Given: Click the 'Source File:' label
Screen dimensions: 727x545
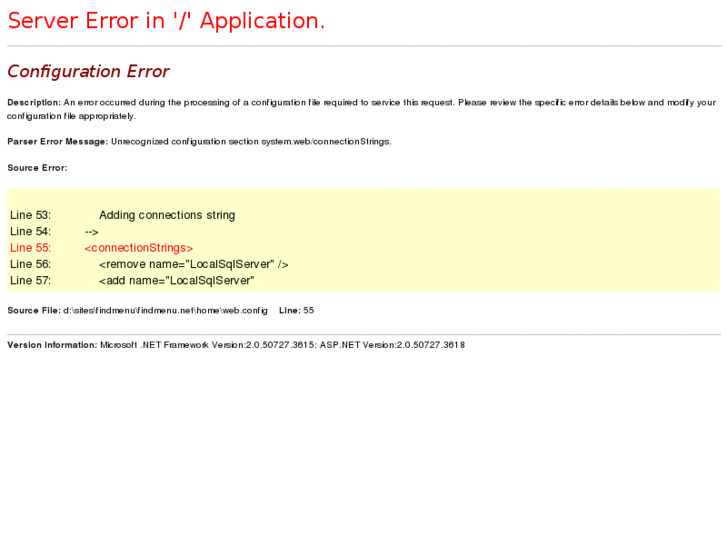Looking at the screenshot, I should [34, 311].
